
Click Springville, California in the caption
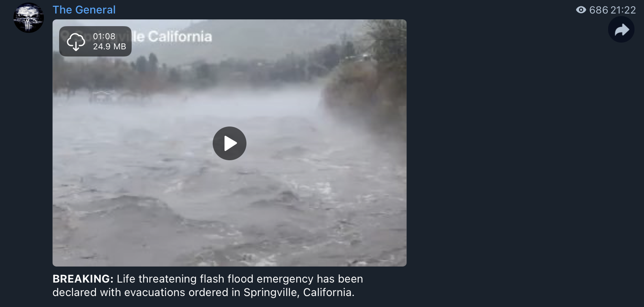click(x=299, y=292)
